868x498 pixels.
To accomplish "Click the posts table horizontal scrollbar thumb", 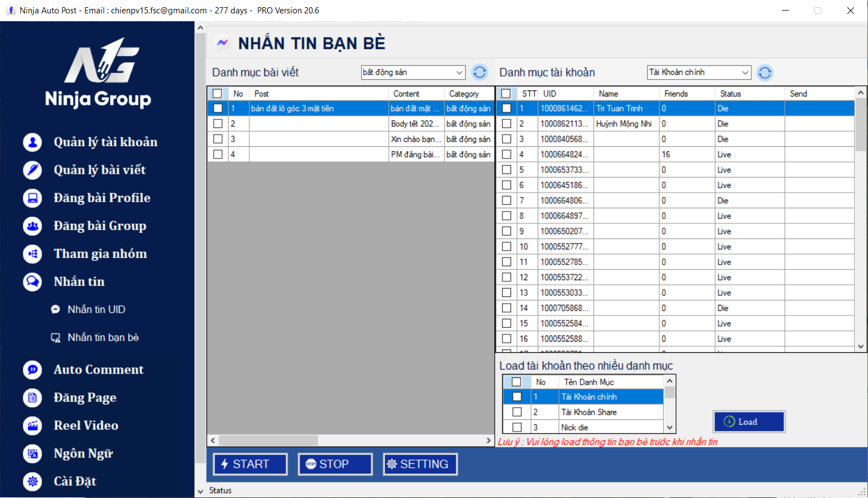I will [268, 440].
